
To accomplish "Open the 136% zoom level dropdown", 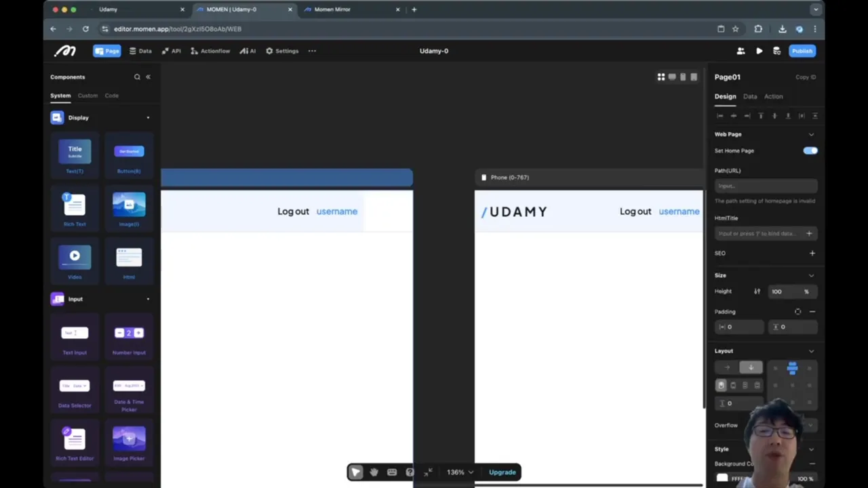I will pyautogui.click(x=460, y=472).
